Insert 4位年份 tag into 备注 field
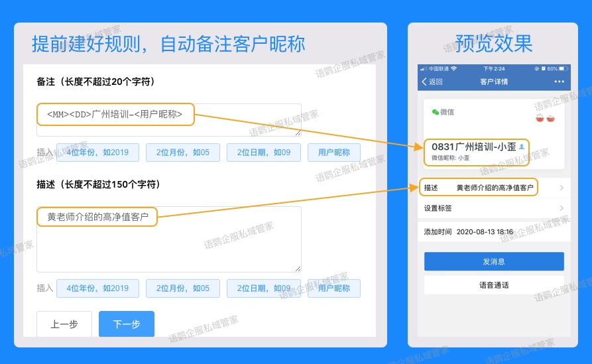The image size is (592, 364). point(97,152)
